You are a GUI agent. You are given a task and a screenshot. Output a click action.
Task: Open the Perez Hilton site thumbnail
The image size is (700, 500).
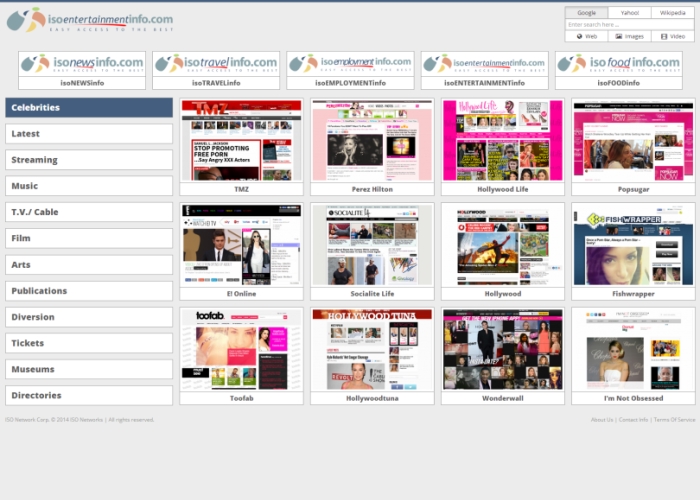[x=372, y=141]
